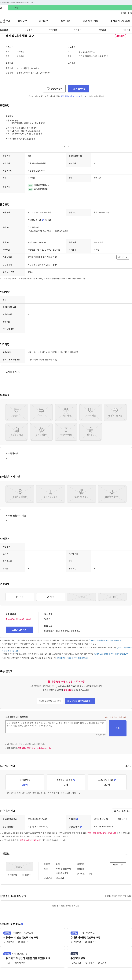Click the 장애인용 주차장 icon
The height and width of the screenshot is (980, 132).
(20, 494)
